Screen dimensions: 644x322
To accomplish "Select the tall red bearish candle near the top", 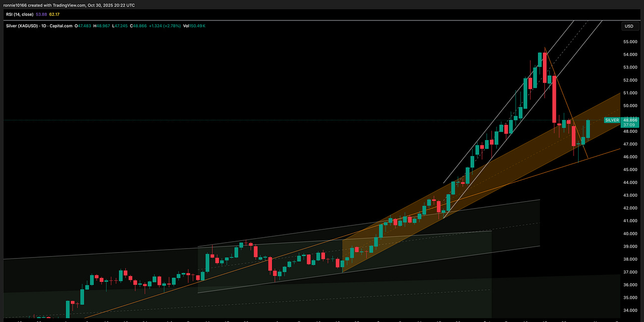I will click(554, 99).
